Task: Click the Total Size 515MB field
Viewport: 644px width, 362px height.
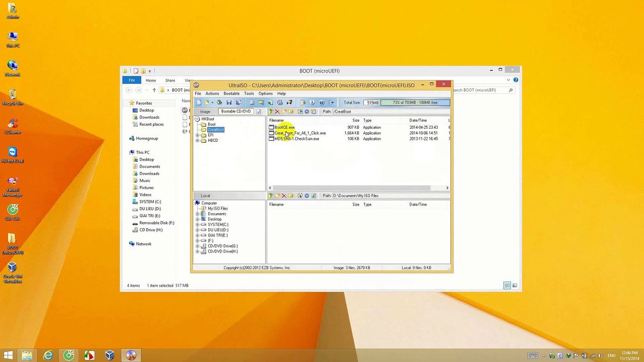Action: coord(372,103)
